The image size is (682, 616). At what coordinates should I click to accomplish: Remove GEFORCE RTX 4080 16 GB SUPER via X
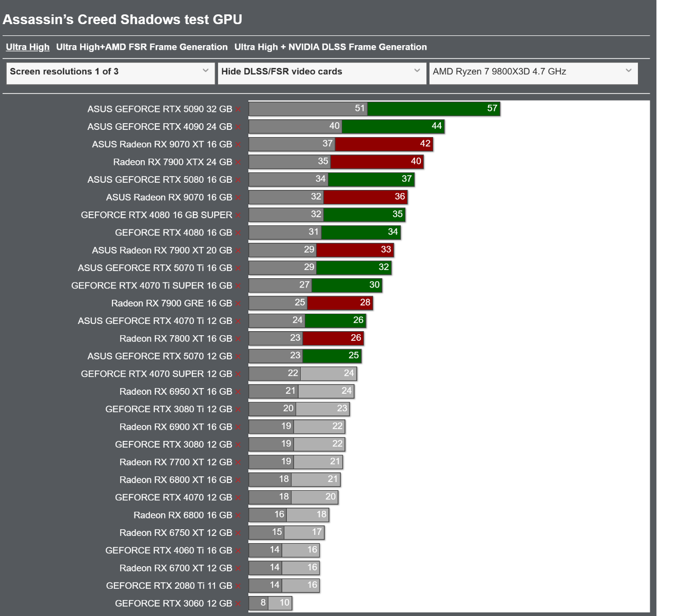click(239, 216)
